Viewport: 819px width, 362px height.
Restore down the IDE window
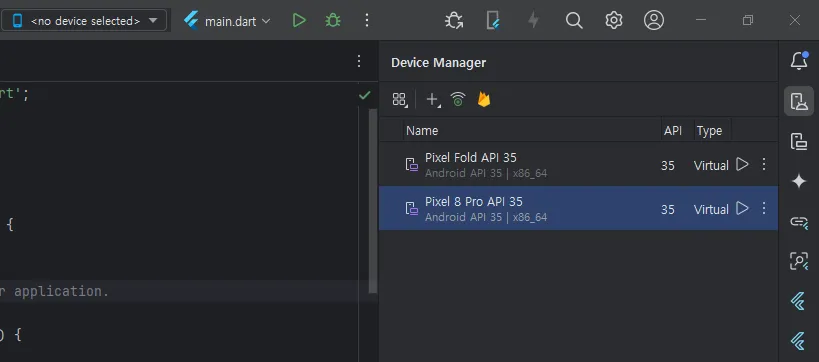(x=748, y=20)
